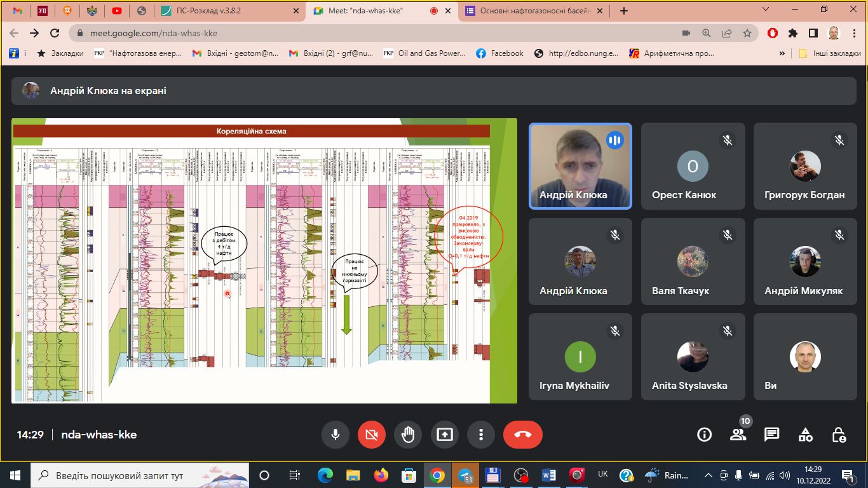The width and height of the screenshot is (868, 488).
Task: Click muted mic icon on Григорук Богдан
Action: click(839, 140)
